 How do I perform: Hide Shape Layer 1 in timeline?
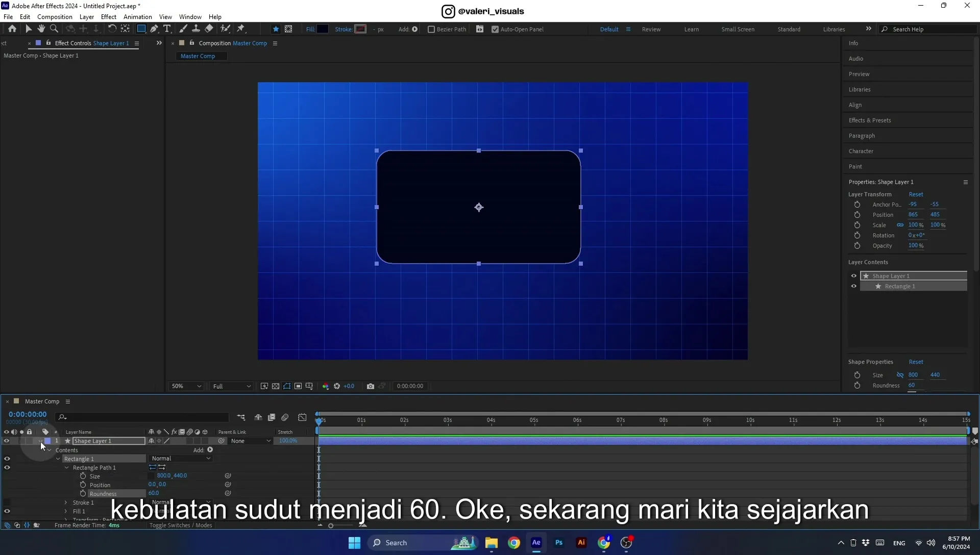7,441
